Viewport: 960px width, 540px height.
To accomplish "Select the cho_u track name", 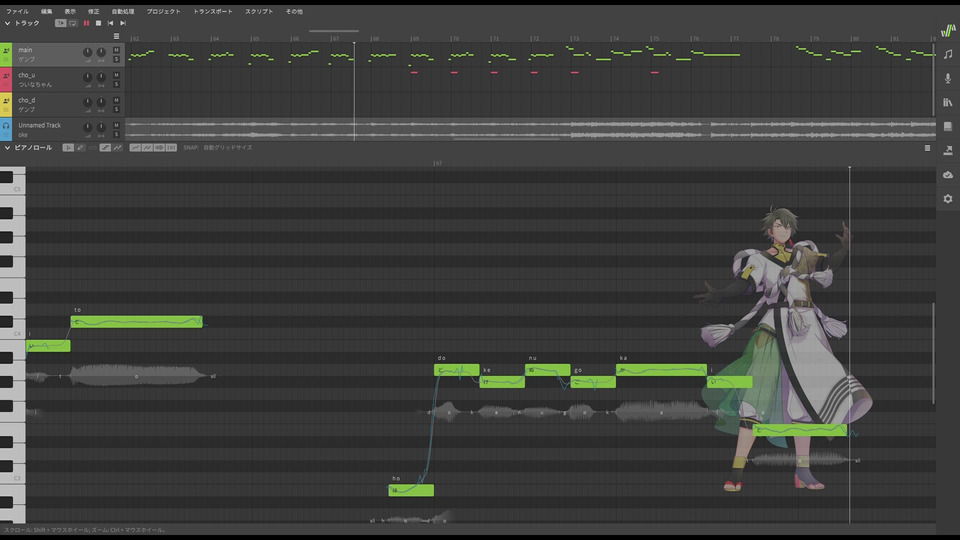I will coord(27,75).
